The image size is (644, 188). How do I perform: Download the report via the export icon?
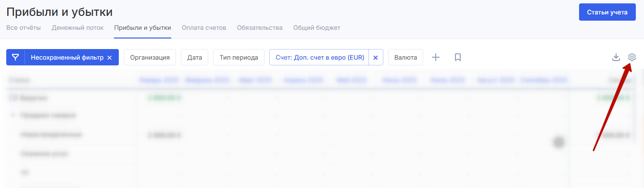tap(616, 57)
